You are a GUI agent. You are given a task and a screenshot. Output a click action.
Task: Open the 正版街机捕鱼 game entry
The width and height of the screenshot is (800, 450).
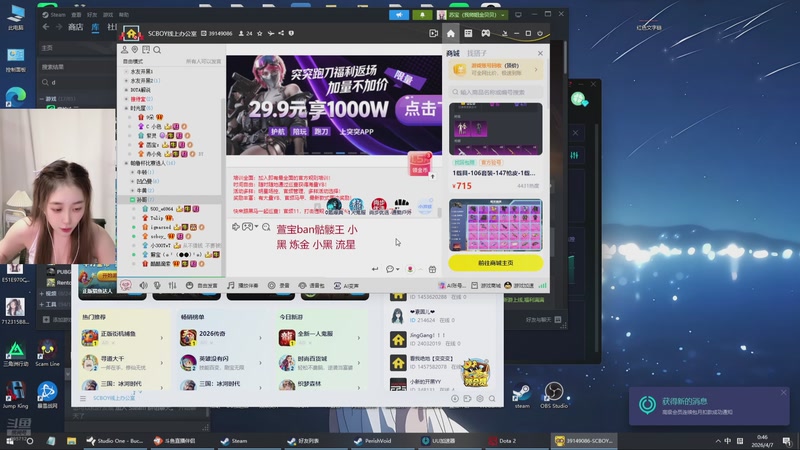pos(123,337)
